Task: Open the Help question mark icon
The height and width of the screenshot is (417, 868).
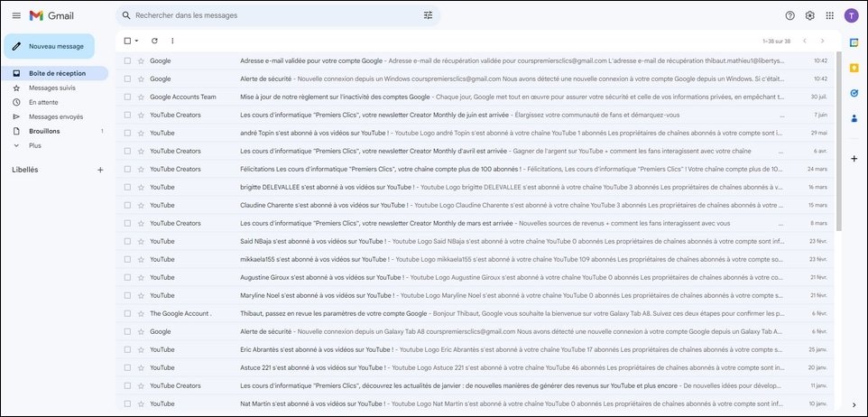Action: click(790, 15)
